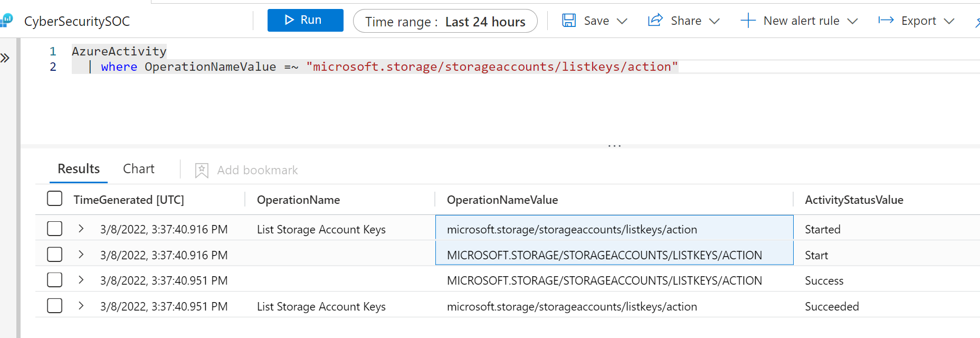This screenshot has width=980, height=338.
Task: Sort by TimeGenerated [UTC] column header
Action: coord(129,200)
